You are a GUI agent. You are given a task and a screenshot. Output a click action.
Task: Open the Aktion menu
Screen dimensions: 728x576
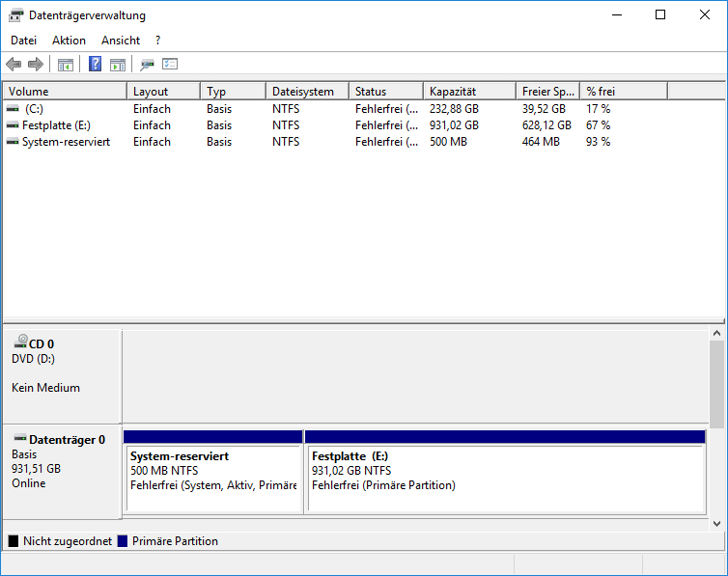[x=69, y=41]
